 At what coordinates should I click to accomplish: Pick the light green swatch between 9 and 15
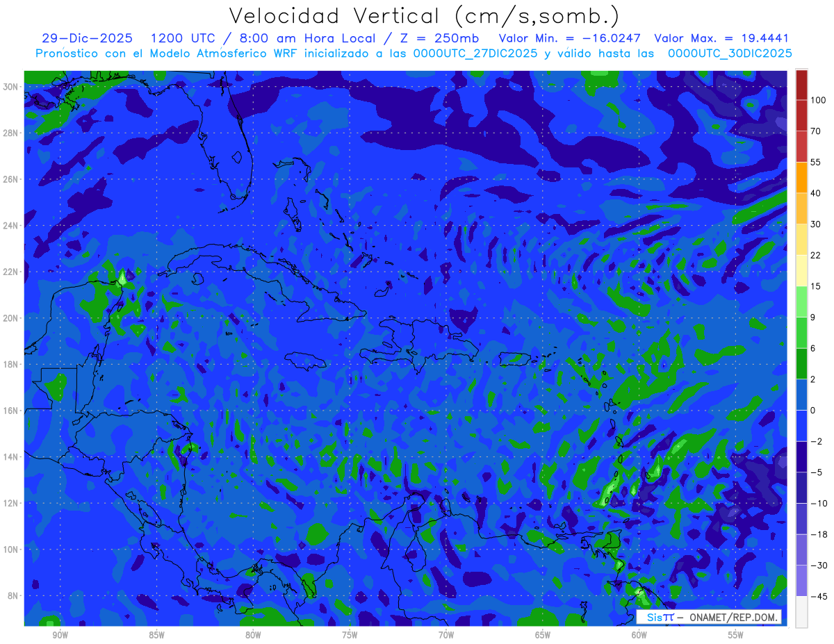coord(801,302)
